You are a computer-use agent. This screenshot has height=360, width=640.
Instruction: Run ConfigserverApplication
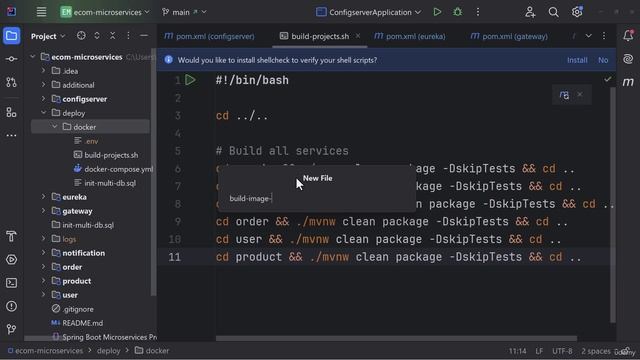coord(437,12)
